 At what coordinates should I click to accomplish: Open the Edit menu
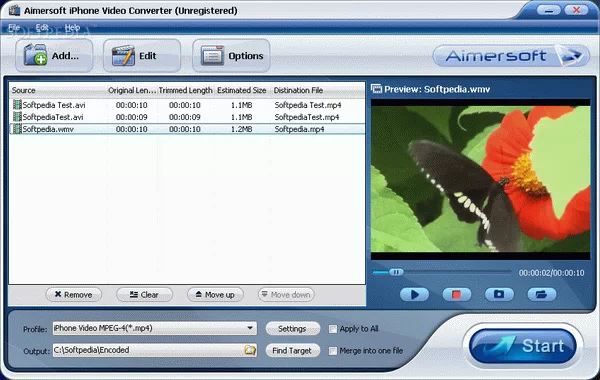click(x=42, y=28)
